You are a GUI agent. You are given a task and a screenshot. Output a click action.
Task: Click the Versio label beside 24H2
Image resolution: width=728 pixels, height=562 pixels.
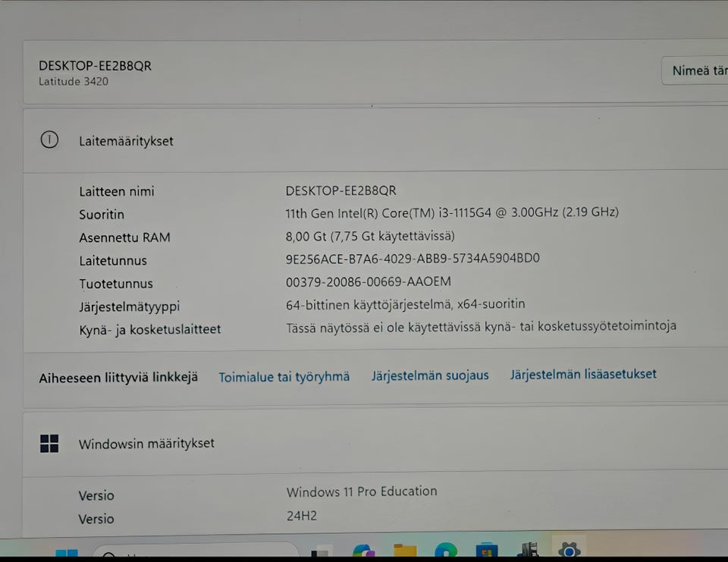(96, 519)
